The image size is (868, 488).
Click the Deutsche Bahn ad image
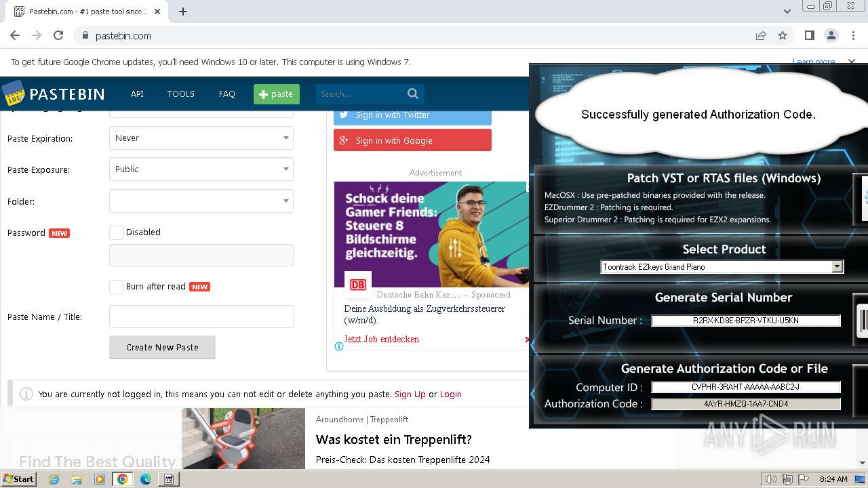431,235
